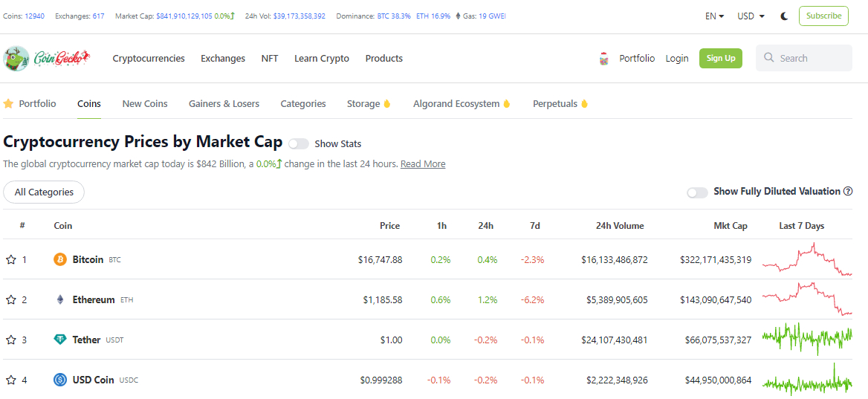Click the green Subscribe button
The width and height of the screenshot is (868, 399).
click(x=823, y=16)
